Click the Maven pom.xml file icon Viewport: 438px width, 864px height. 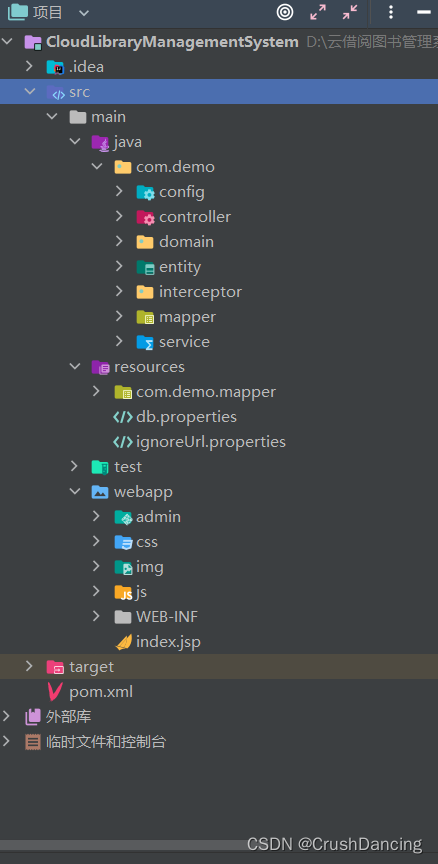click(x=55, y=692)
